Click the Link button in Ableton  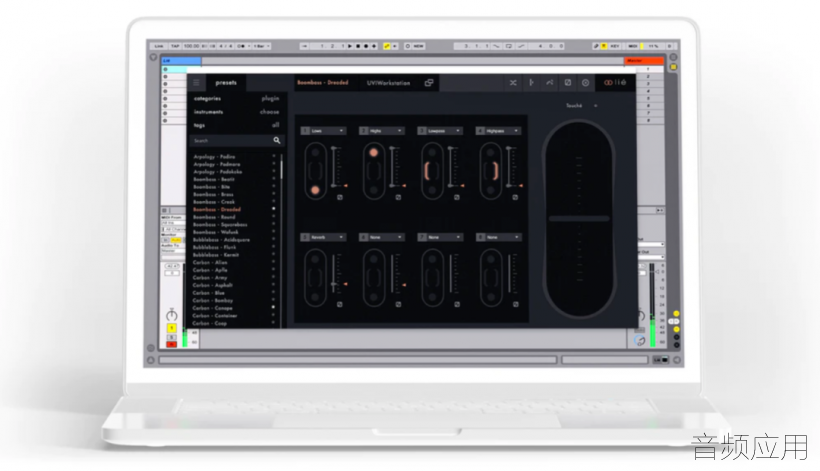tap(159, 46)
